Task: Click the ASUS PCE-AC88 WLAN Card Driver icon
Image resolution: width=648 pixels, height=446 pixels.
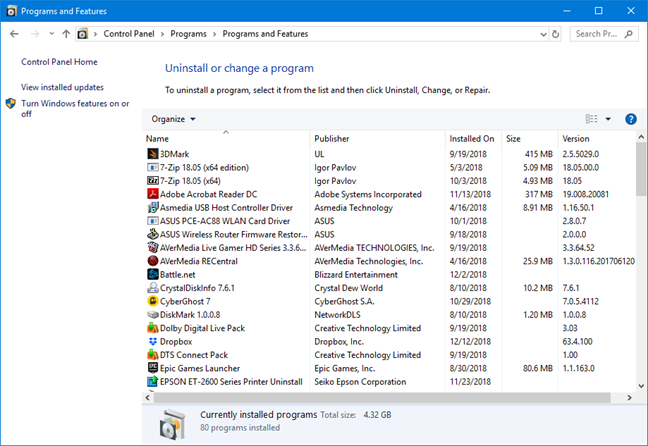Action: click(152, 221)
